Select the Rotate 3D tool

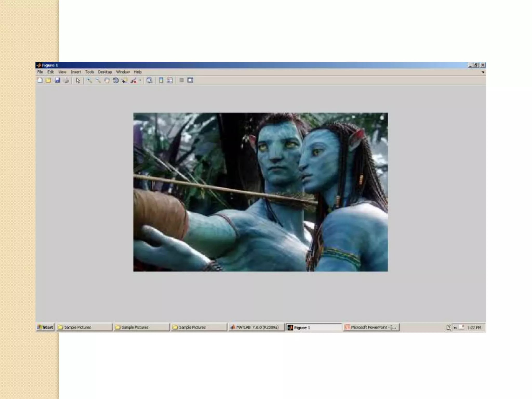pyautogui.click(x=116, y=81)
